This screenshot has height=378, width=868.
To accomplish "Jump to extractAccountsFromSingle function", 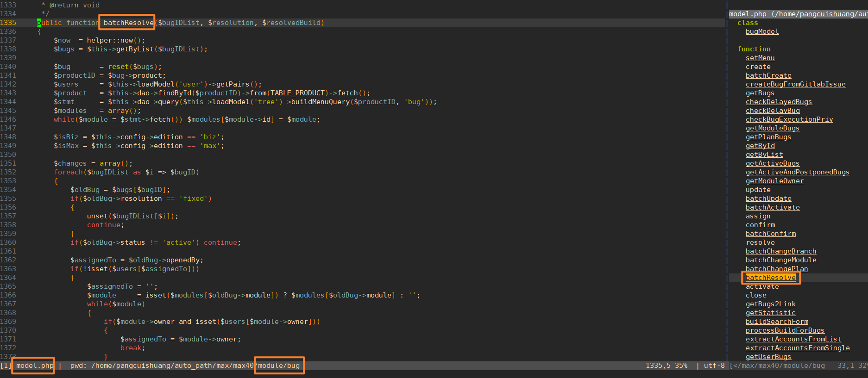I will pos(797,348).
